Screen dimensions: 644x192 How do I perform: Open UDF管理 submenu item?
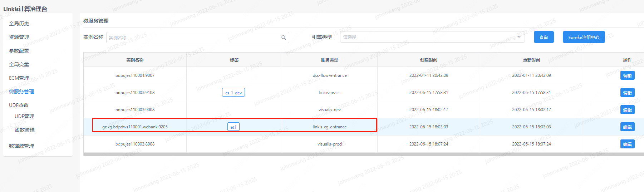(24, 116)
